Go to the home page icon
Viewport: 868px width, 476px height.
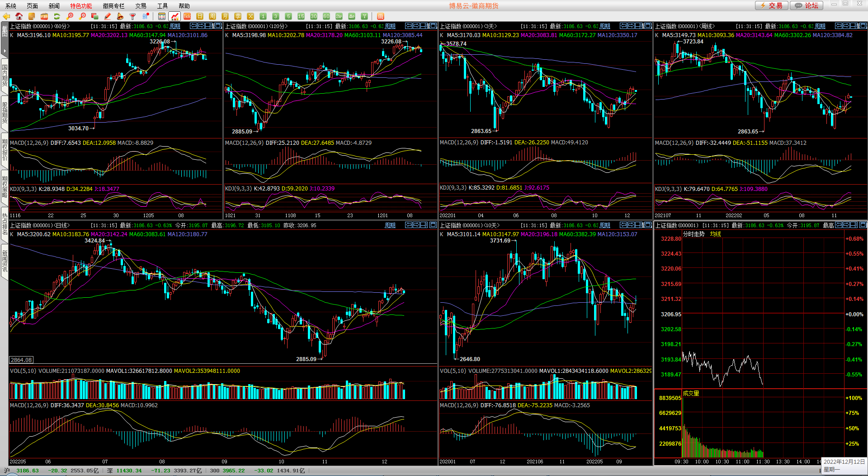[x=19, y=16]
